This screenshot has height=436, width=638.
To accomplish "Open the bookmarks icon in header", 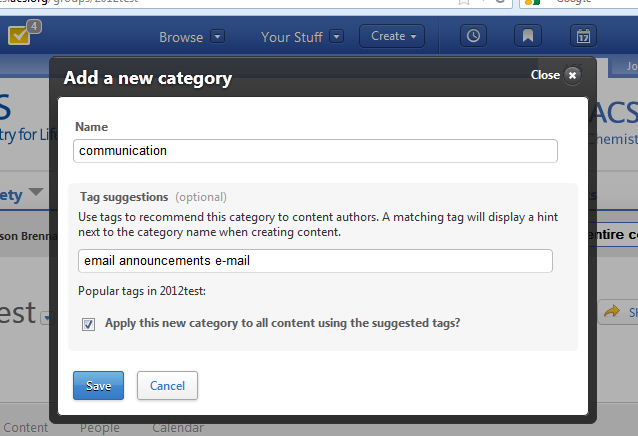I will (528, 36).
